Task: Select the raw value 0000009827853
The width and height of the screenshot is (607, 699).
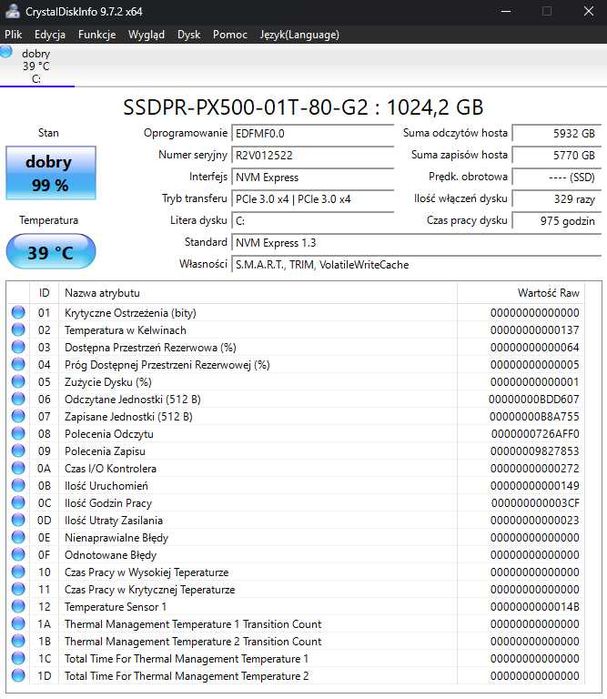Action: point(535,451)
